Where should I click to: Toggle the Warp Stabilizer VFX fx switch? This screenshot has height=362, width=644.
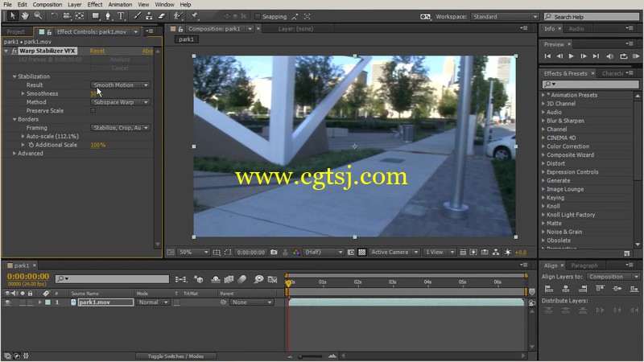[14, 51]
